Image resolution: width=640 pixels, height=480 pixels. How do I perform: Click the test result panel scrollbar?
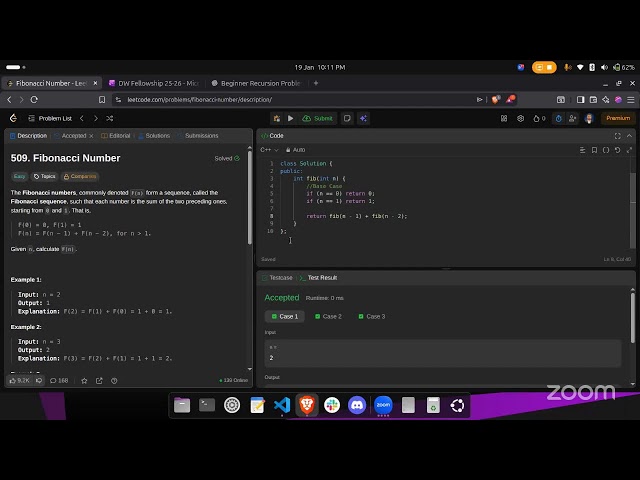633,318
